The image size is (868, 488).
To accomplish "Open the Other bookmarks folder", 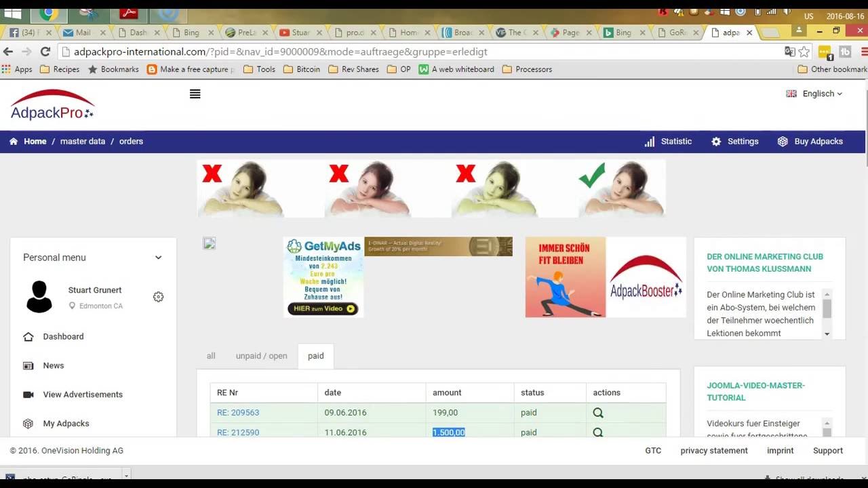I will (x=833, y=69).
